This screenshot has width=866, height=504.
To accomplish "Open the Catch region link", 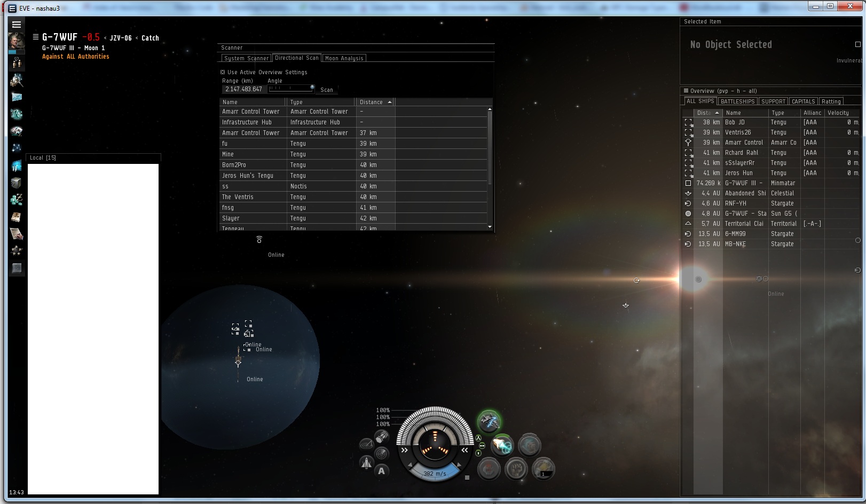I will (x=150, y=38).
